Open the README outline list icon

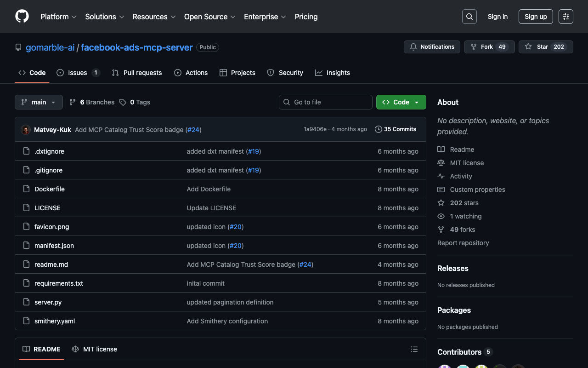pos(414,349)
